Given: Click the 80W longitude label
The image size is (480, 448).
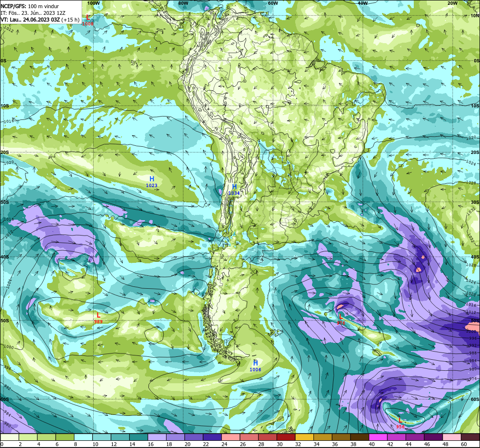Looking at the screenshot, I should pyautogui.click(x=183, y=3).
